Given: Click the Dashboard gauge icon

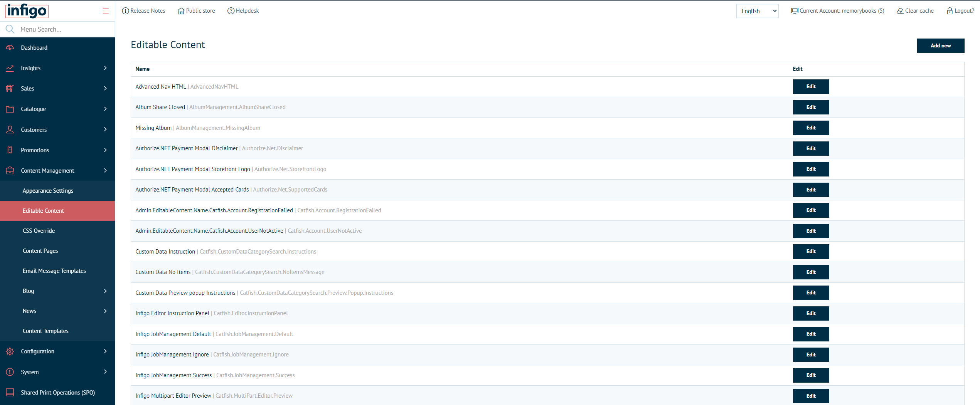Looking at the screenshot, I should 10,47.
